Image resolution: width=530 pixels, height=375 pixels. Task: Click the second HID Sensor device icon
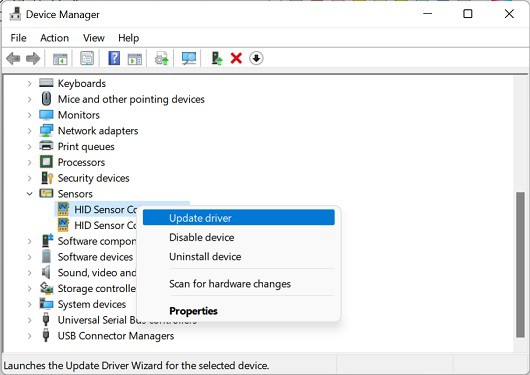tap(63, 225)
